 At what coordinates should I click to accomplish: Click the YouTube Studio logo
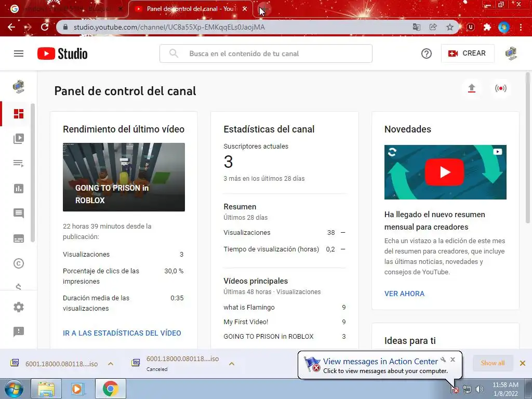(62, 54)
